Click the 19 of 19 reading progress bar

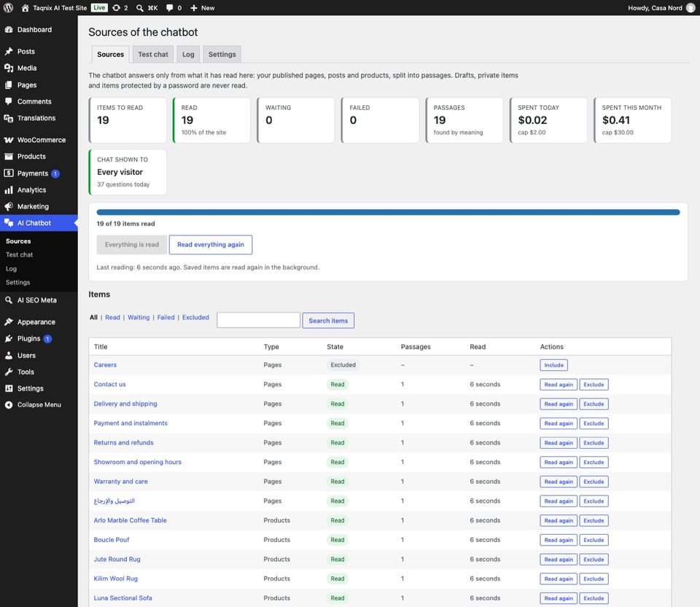click(x=388, y=212)
